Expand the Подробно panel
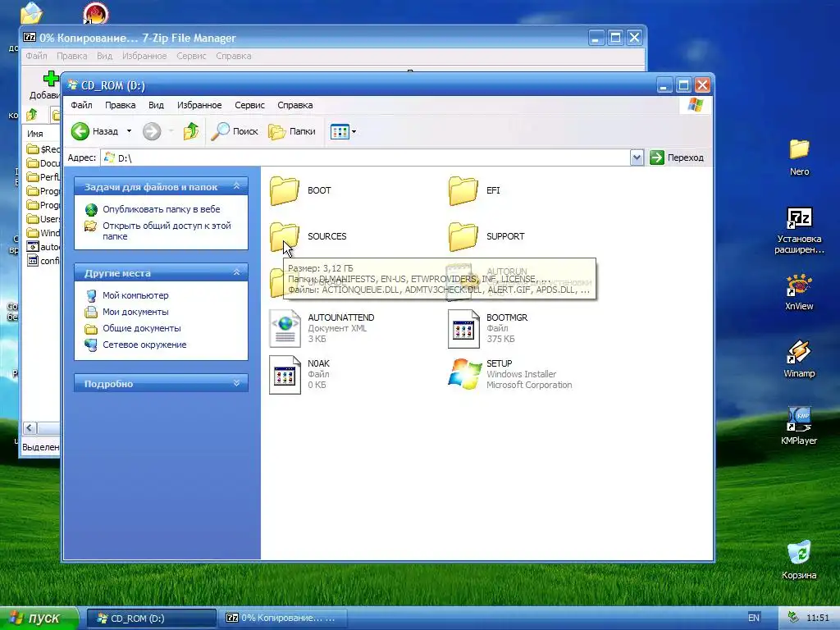The height and width of the screenshot is (630, 840). pyautogui.click(x=237, y=383)
